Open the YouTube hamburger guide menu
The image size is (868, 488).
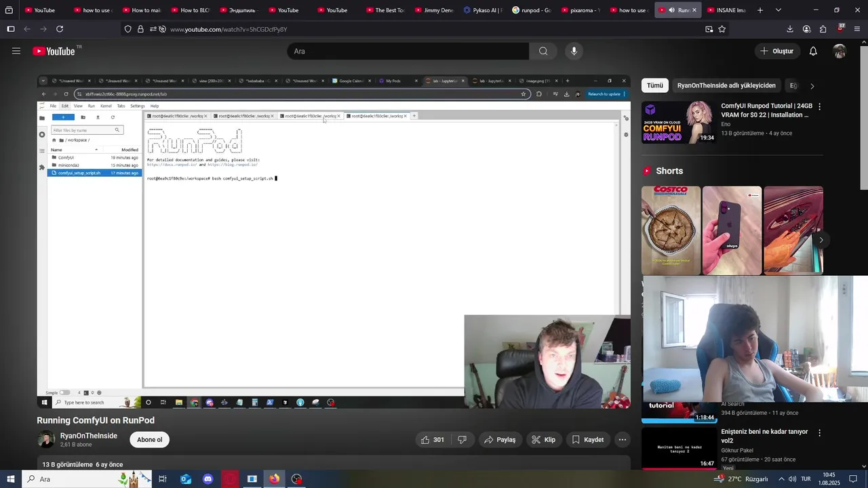tap(16, 51)
